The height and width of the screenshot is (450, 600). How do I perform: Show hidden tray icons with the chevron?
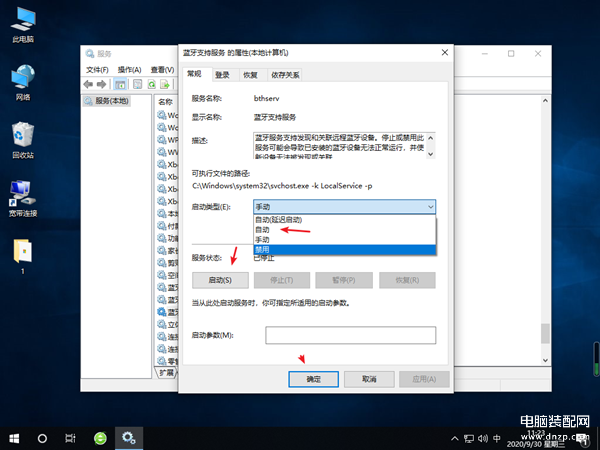coord(454,439)
